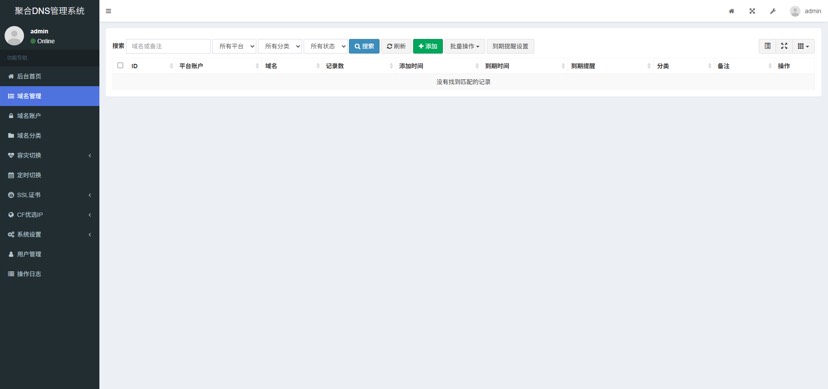Click the Online status text
The height and width of the screenshot is (389, 828).
pos(45,41)
